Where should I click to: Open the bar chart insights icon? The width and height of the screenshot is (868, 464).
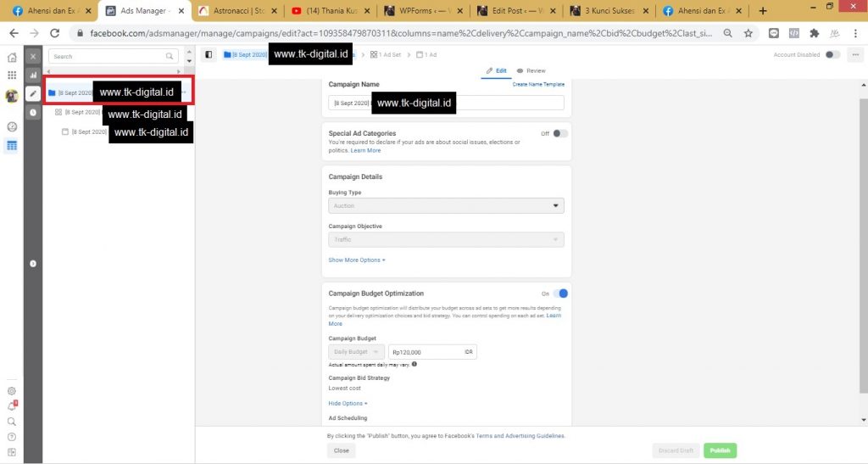(x=33, y=75)
